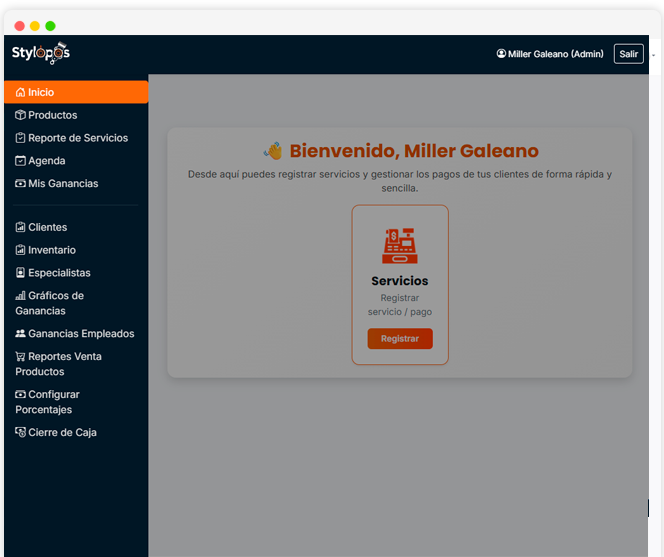Open the Inventario menu item
This screenshot has width=664, height=557.
click(x=52, y=250)
